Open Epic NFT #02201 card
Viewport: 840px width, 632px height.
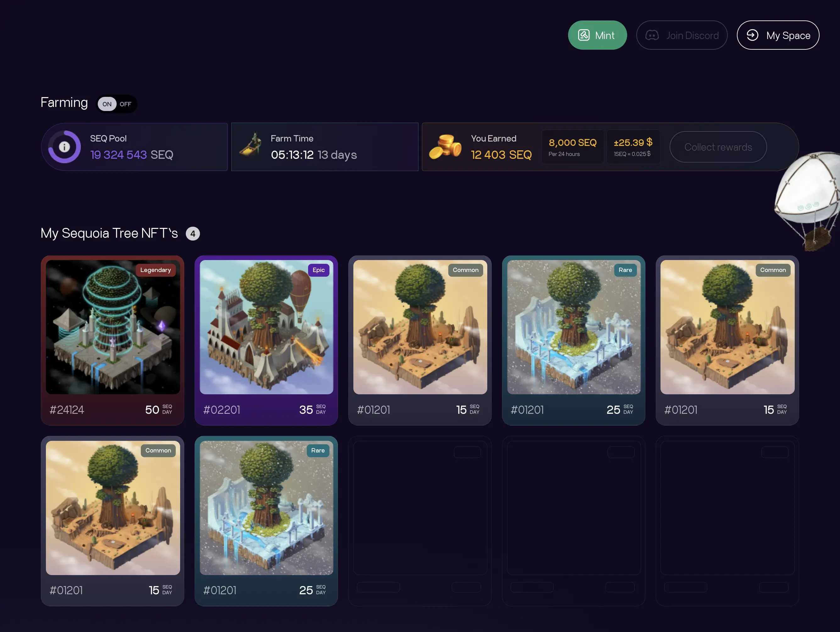coord(266,340)
